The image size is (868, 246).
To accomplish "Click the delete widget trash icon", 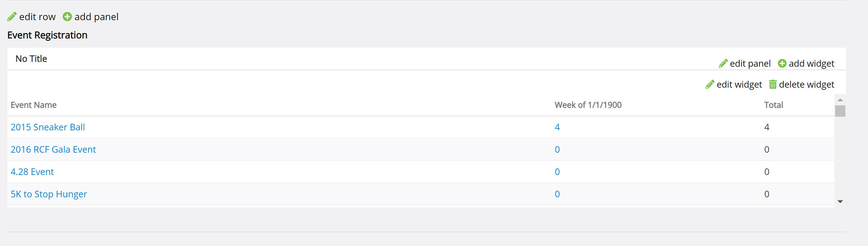I will click(x=773, y=84).
